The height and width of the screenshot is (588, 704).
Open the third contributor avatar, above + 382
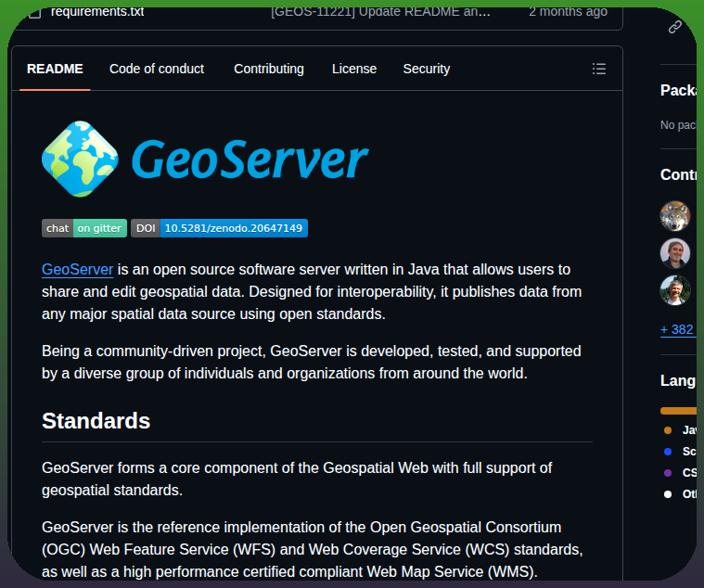[x=675, y=290]
